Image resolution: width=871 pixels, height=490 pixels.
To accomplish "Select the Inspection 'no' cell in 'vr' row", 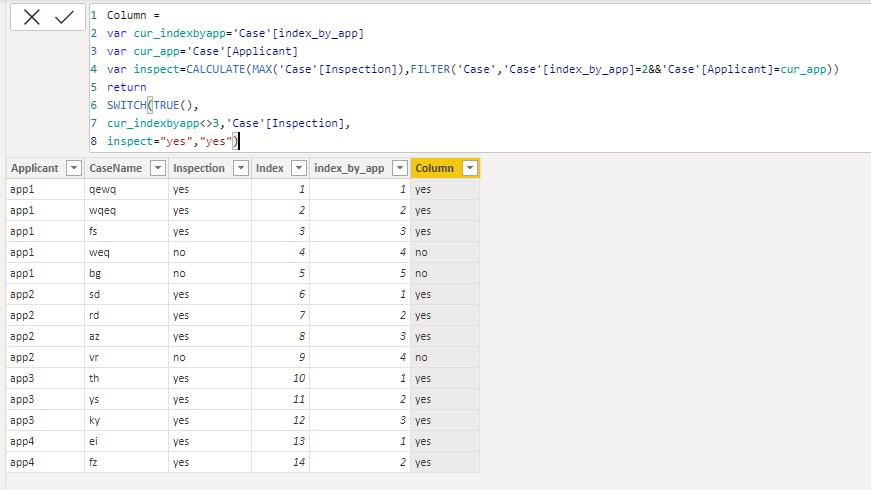I will pyautogui.click(x=210, y=357).
